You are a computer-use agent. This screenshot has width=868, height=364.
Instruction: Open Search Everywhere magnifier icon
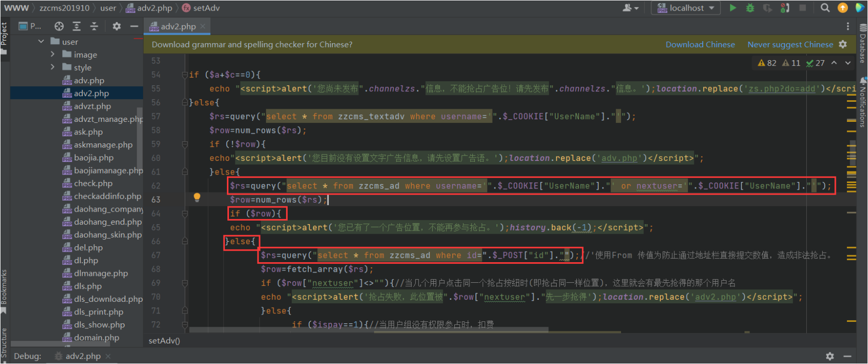point(825,8)
